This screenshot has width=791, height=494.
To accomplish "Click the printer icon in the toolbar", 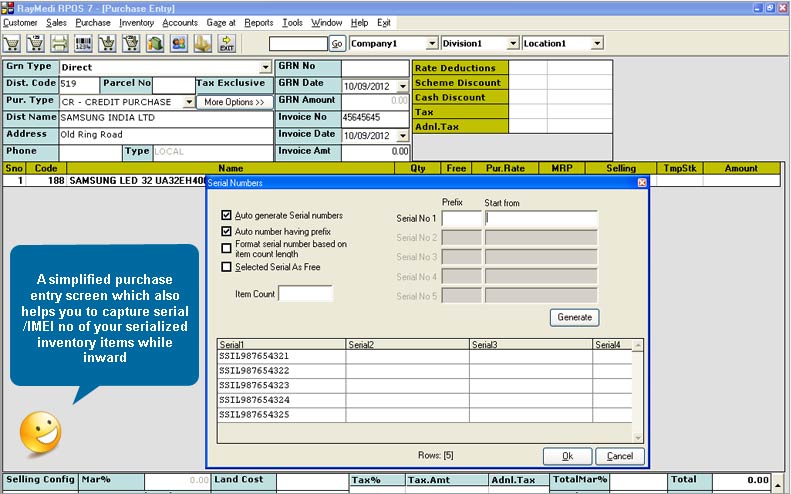I will [60, 44].
